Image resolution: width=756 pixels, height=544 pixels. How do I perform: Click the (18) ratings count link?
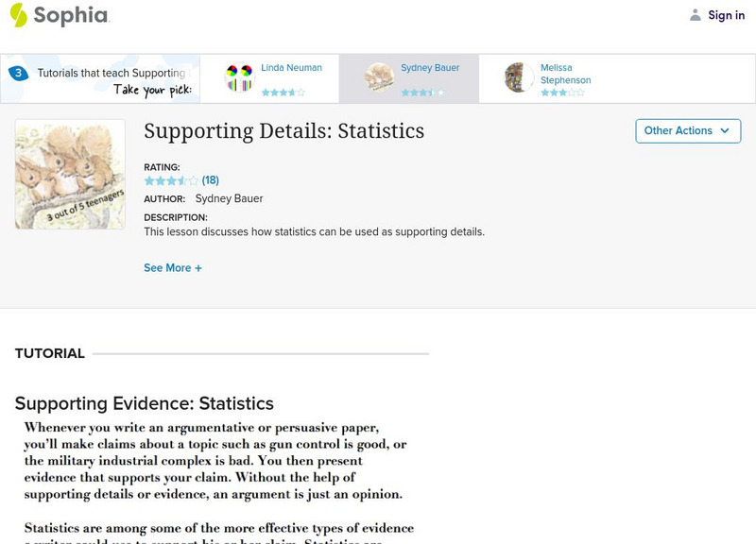coord(211,180)
